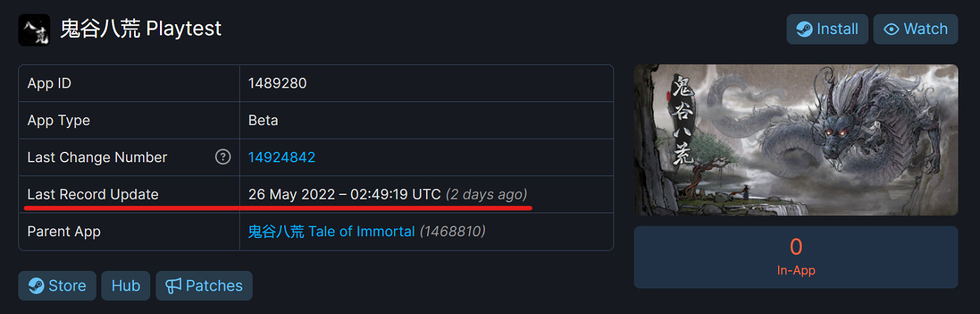Click the 26 May 2022 update timestamp
This screenshot has height=314, width=980.
click(x=344, y=194)
